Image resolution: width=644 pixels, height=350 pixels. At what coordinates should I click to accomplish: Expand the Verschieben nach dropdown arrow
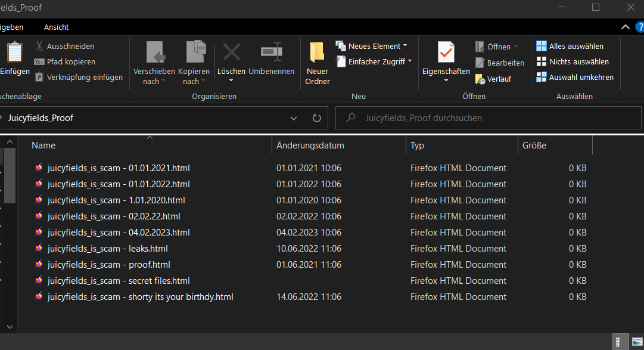(163, 81)
